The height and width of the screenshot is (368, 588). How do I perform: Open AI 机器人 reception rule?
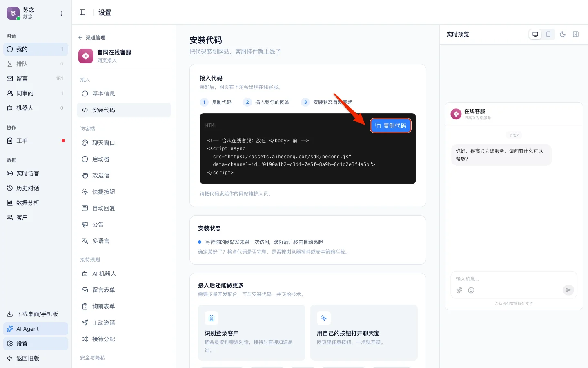[x=124, y=274]
